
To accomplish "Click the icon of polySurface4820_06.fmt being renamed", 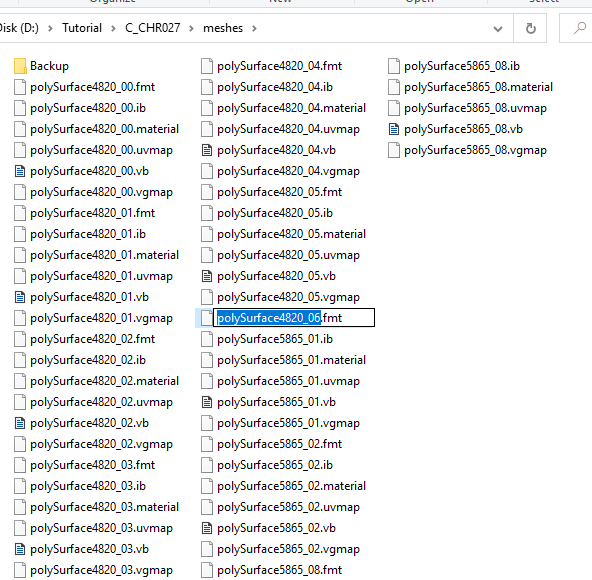I will point(207,318).
